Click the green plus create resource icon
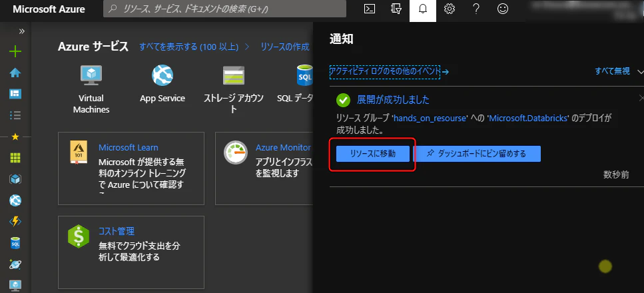The image size is (644, 293). 15,51
